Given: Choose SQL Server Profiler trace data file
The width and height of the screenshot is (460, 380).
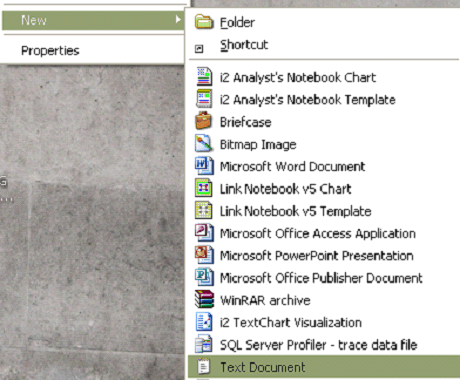Looking at the screenshot, I should point(318,345).
